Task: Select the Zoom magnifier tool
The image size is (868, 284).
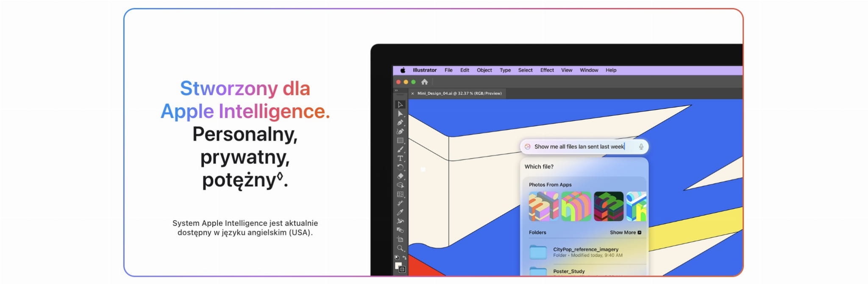Action: tap(400, 248)
